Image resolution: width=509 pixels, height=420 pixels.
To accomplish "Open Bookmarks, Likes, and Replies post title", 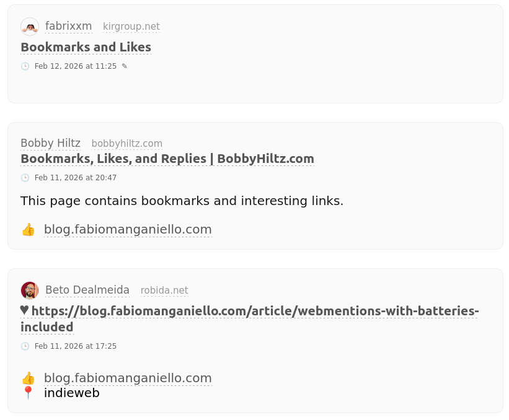I will pos(167,159).
